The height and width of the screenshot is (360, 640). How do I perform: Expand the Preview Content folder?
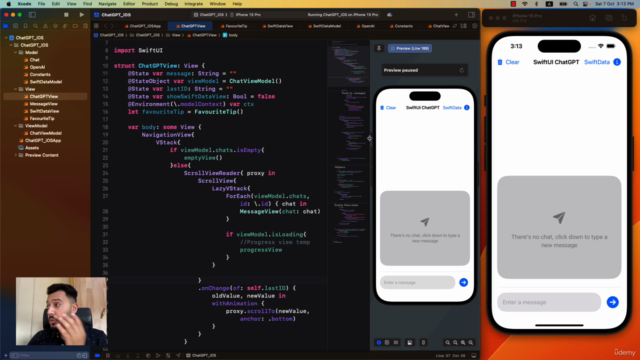[x=16, y=155]
